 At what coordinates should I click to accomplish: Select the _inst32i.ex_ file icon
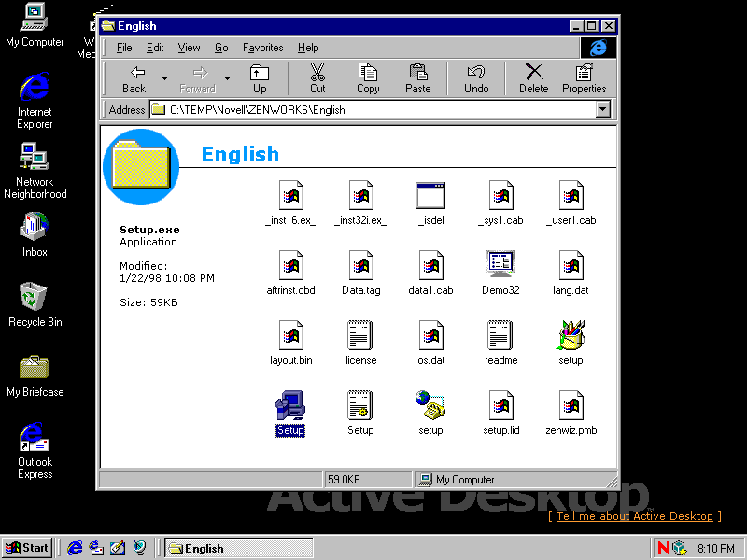[x=360, y=195]
